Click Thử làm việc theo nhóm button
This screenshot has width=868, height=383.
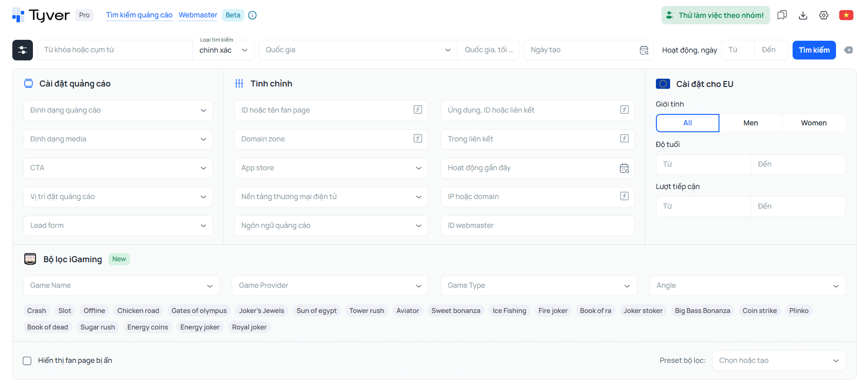click(715, 15)
